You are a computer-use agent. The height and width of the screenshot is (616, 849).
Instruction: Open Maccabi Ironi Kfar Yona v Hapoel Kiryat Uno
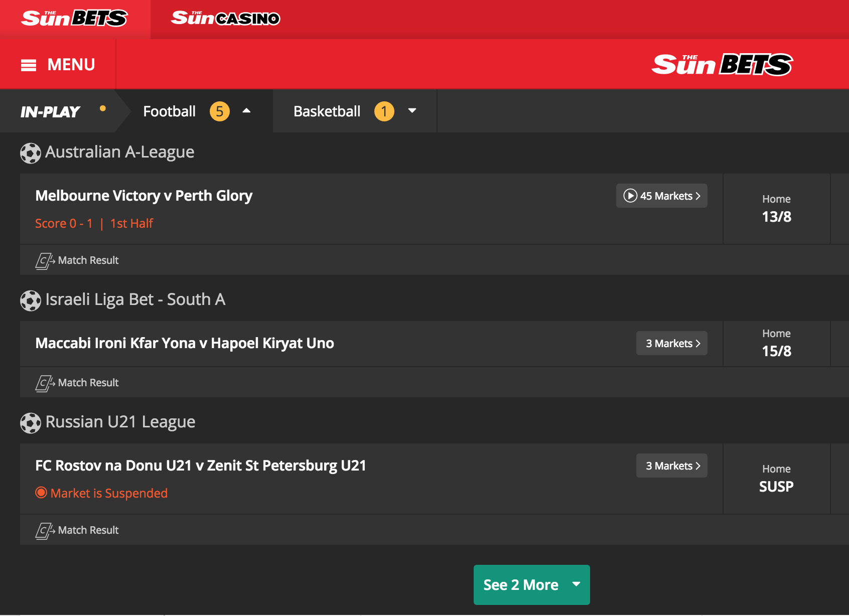tap(185, 343)
